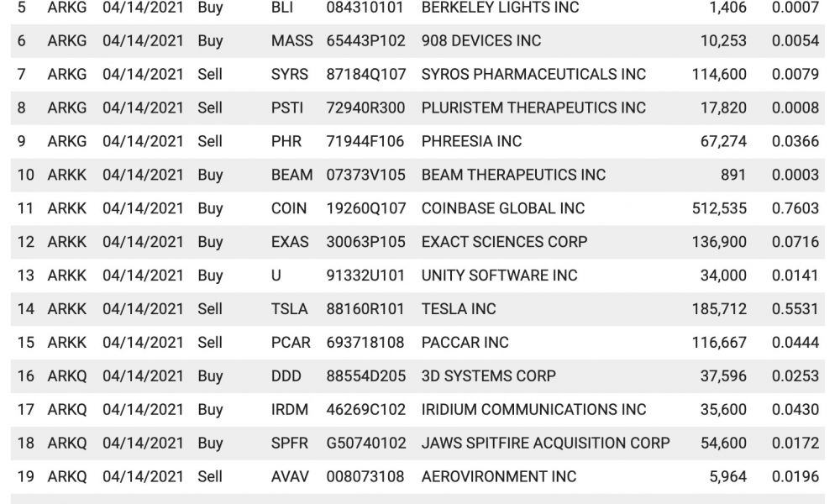Click the PSTI ticker symbol

pos(287,108)
